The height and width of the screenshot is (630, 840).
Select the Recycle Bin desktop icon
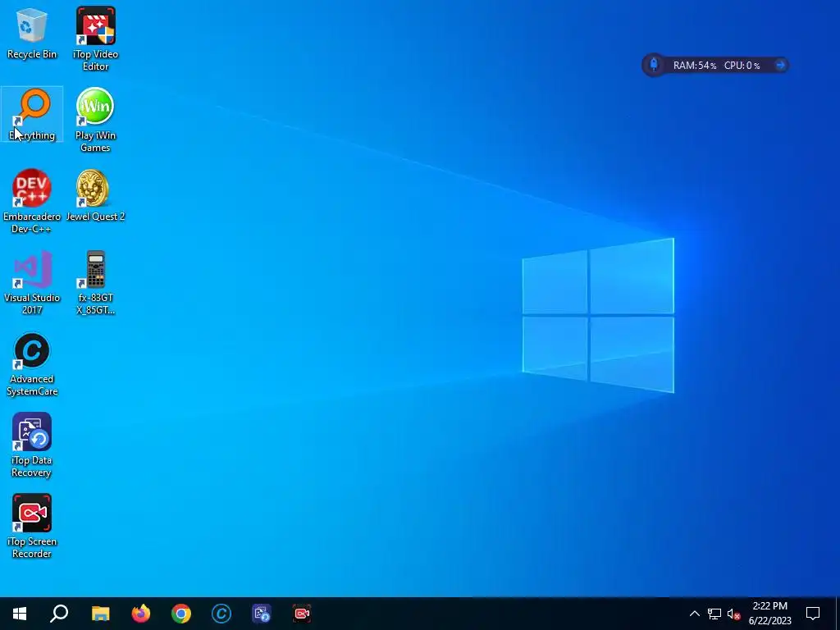point(32,33)
